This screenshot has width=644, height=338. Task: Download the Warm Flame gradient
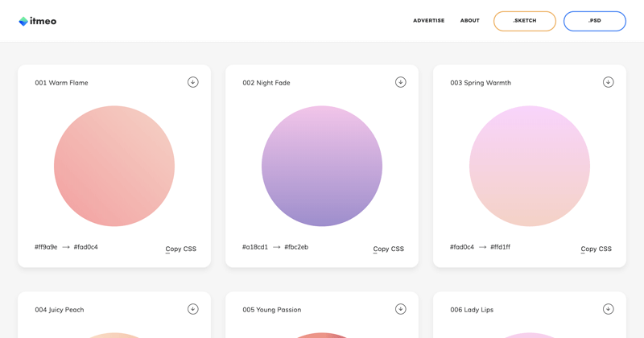(x=192, y=82)
